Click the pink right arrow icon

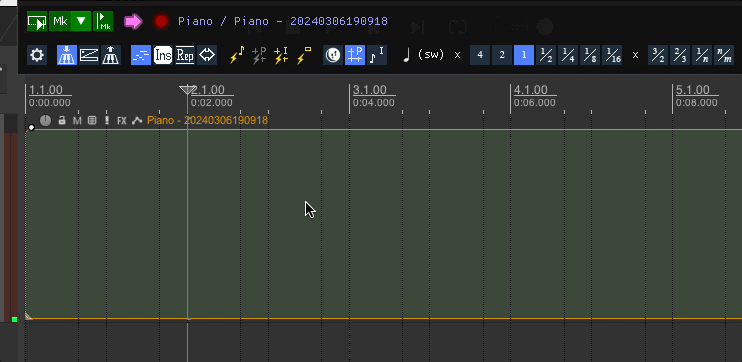pos(133,21)
